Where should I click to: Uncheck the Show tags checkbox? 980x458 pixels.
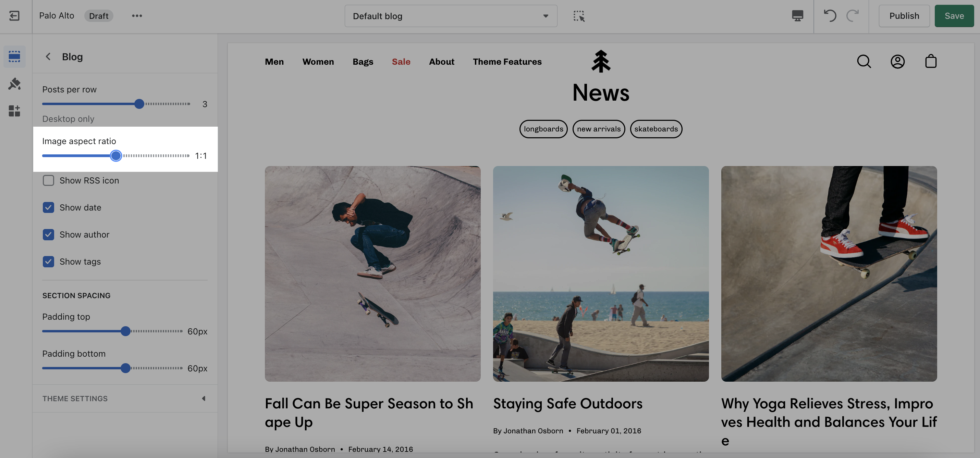click(48, 262)
